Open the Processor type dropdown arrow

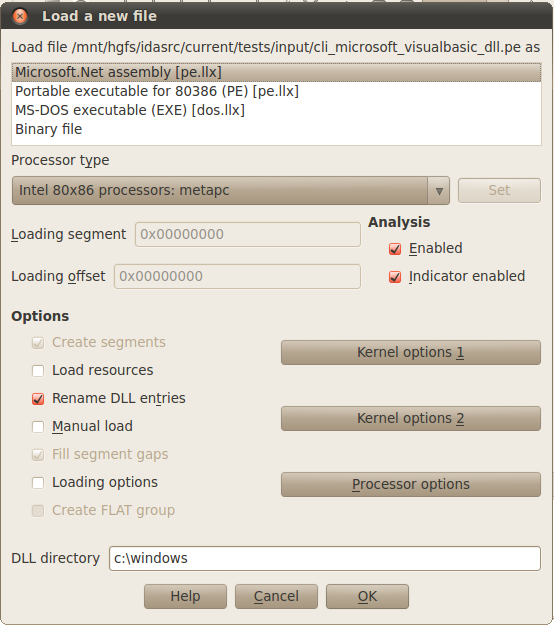pyautogui.click(x=439, y=191)
